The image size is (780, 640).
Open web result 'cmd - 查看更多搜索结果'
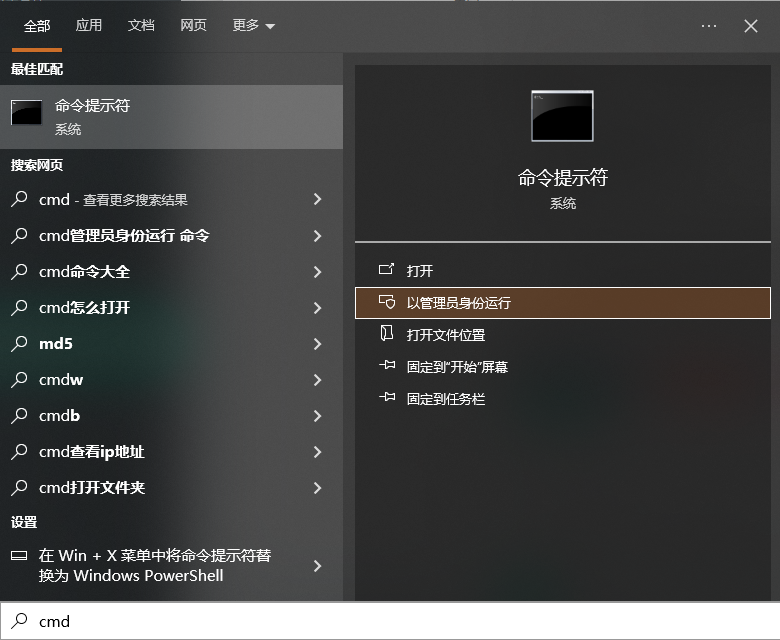(171, 199)
